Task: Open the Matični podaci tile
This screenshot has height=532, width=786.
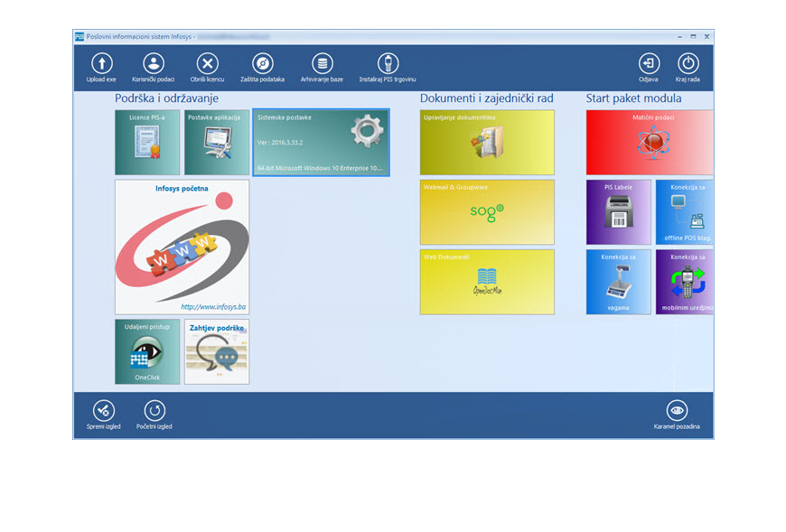Action: coord(650,143)
